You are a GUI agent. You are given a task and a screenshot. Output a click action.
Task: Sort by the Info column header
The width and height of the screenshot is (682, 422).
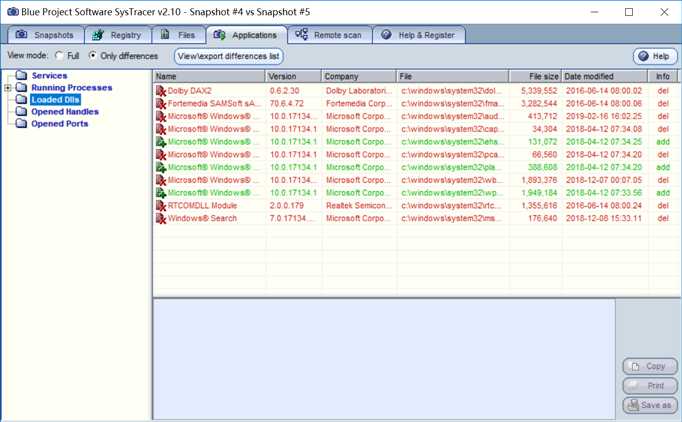(663, 76)
